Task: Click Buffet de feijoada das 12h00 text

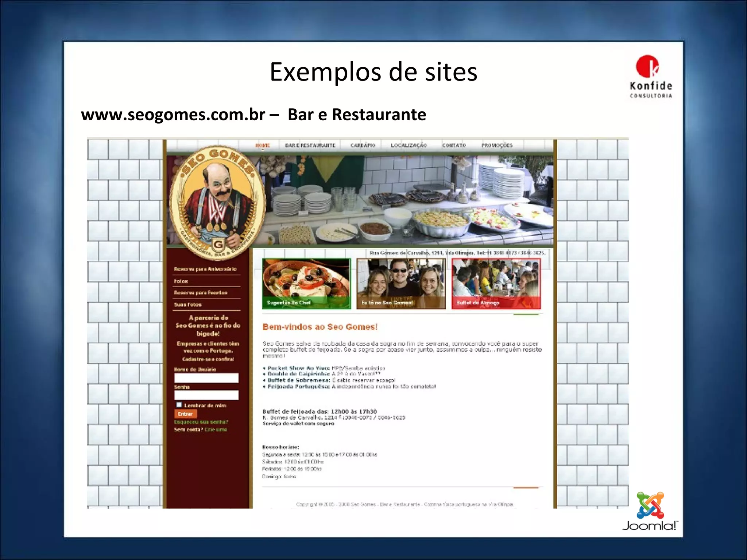Action: 320,411
